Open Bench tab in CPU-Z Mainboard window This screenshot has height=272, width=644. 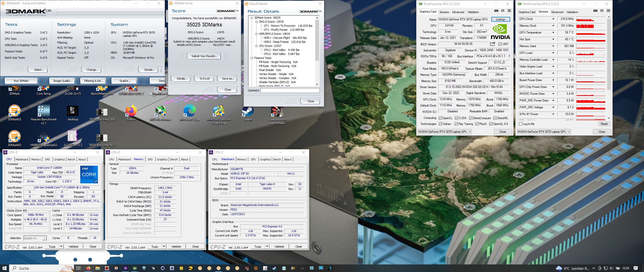(277, 159)
